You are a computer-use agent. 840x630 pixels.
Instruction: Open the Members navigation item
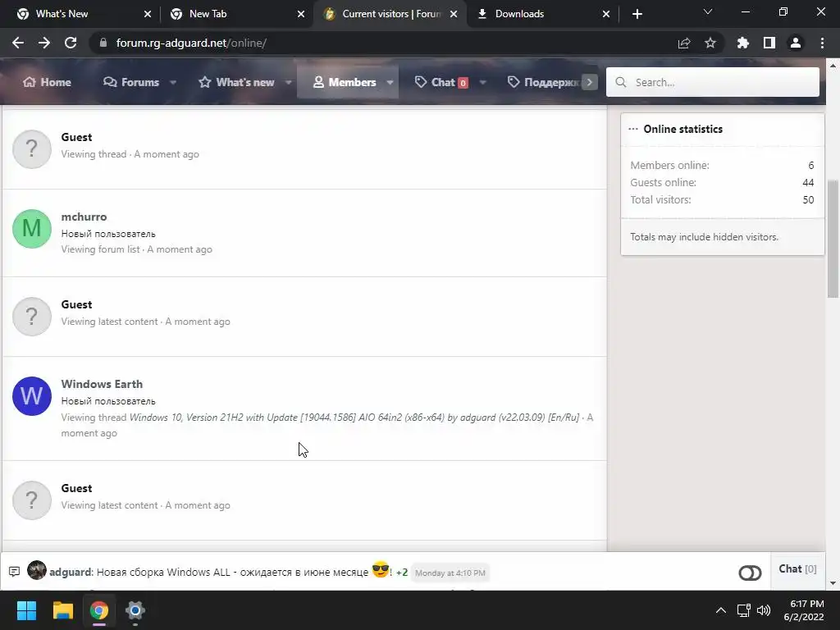click(345, 82)
